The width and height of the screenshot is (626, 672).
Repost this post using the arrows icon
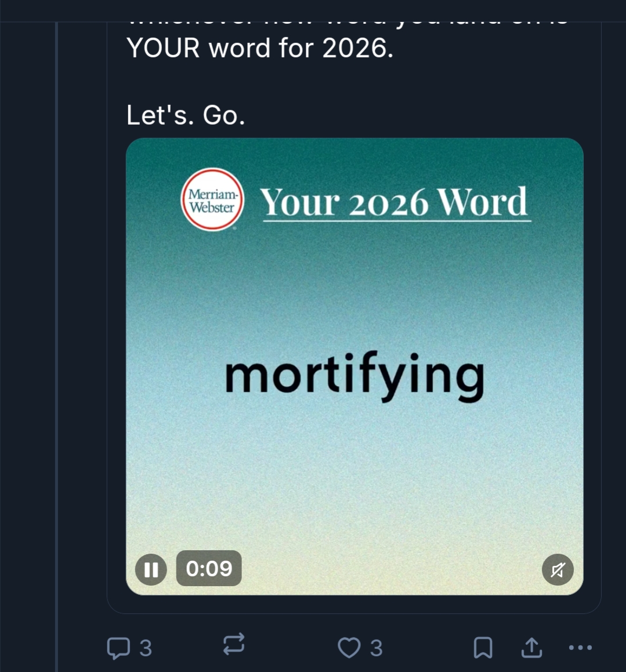[234, 645]
